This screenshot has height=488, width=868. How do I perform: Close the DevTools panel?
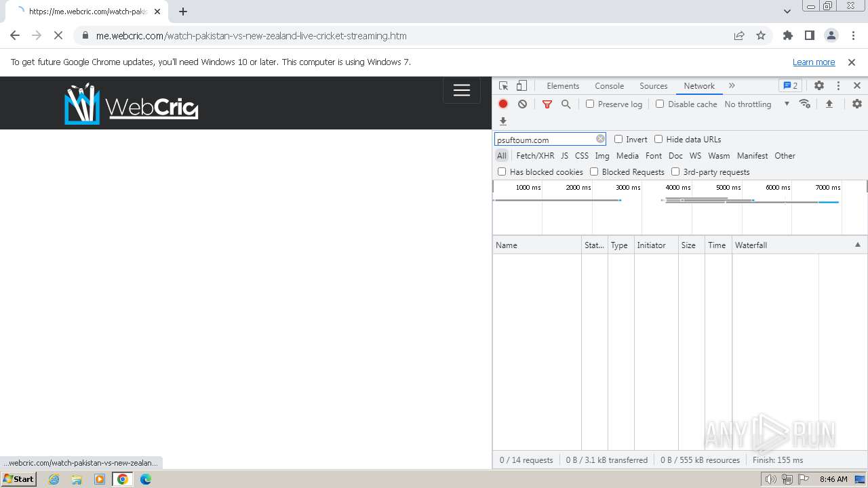tap(857, 86)
